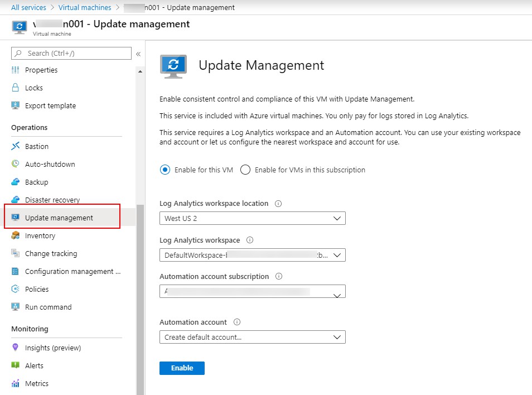Click into the Search (Ctrl+/) field

(71, 53)
